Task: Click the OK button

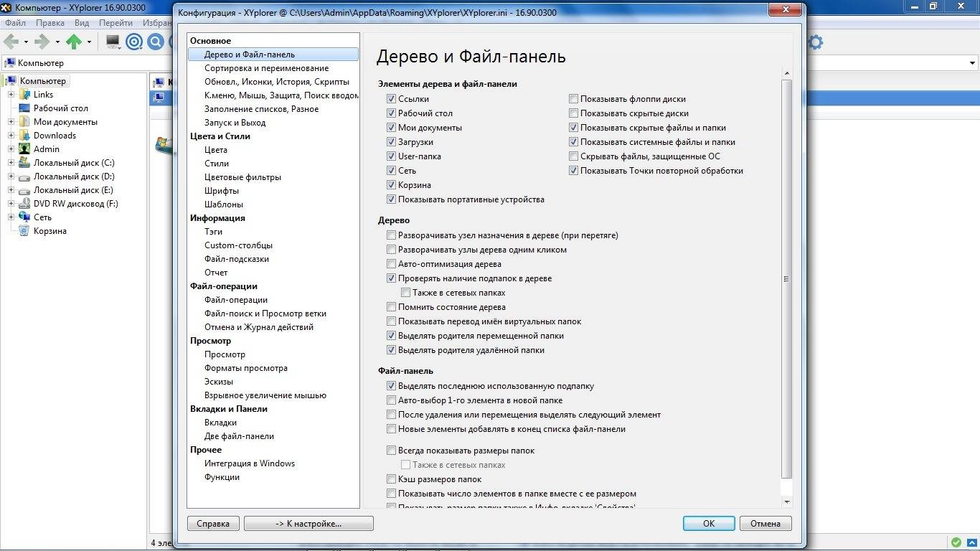Action: point(709,523)
